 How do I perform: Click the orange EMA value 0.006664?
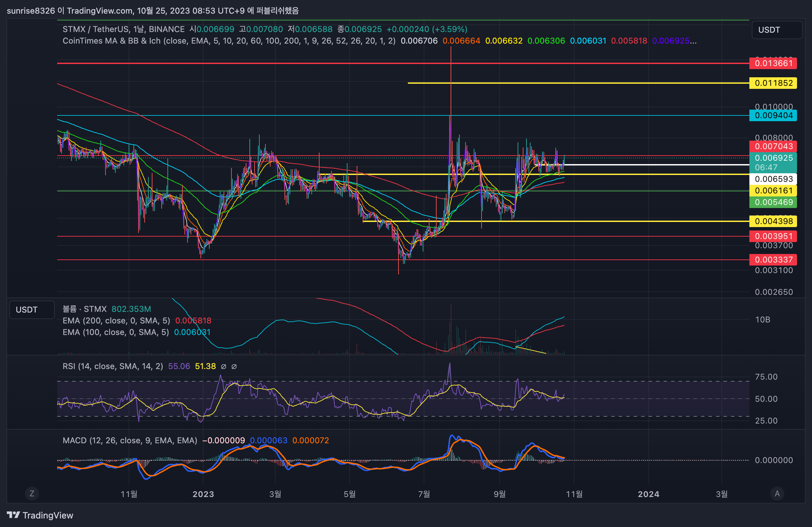(x=461, y=41)
